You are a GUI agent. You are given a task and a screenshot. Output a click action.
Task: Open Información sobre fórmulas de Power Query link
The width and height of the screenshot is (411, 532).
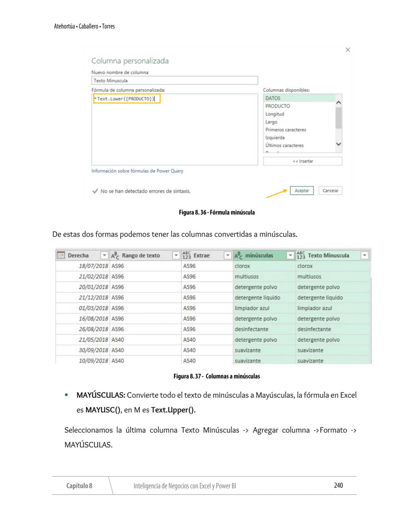pyautogui.click(x=137, y=171)
